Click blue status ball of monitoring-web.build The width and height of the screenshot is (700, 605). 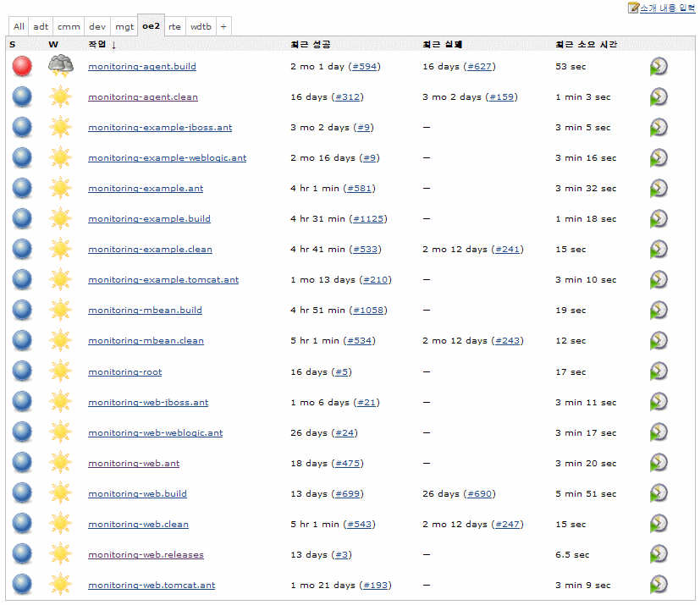coord(22,494)
